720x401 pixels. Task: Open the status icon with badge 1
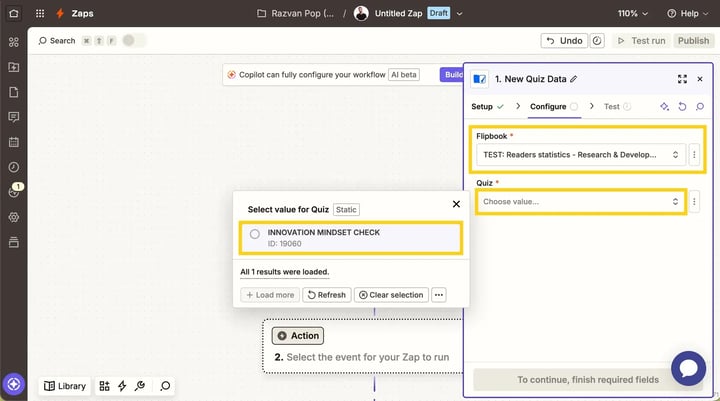[15, 191]
